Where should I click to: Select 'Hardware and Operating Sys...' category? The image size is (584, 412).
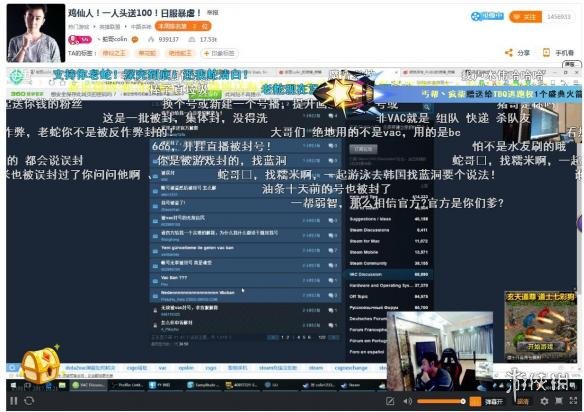[x=388, y=285]
